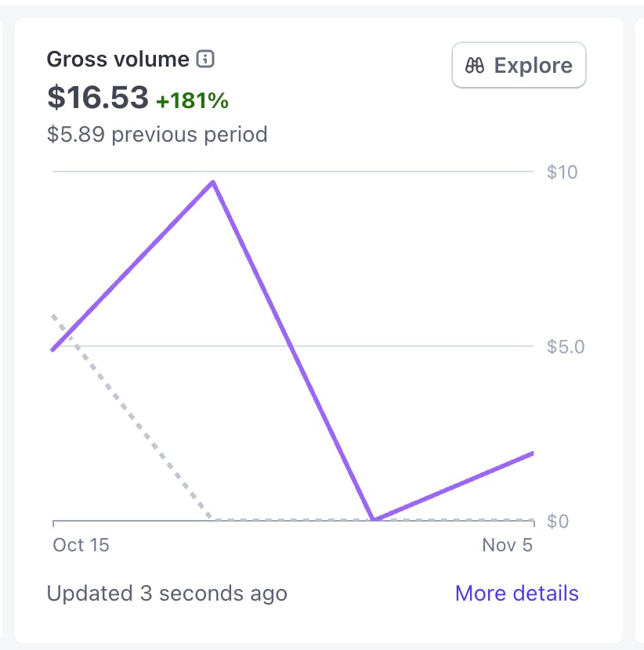
Task: Click the Gross volume heading
Action: 118,59
